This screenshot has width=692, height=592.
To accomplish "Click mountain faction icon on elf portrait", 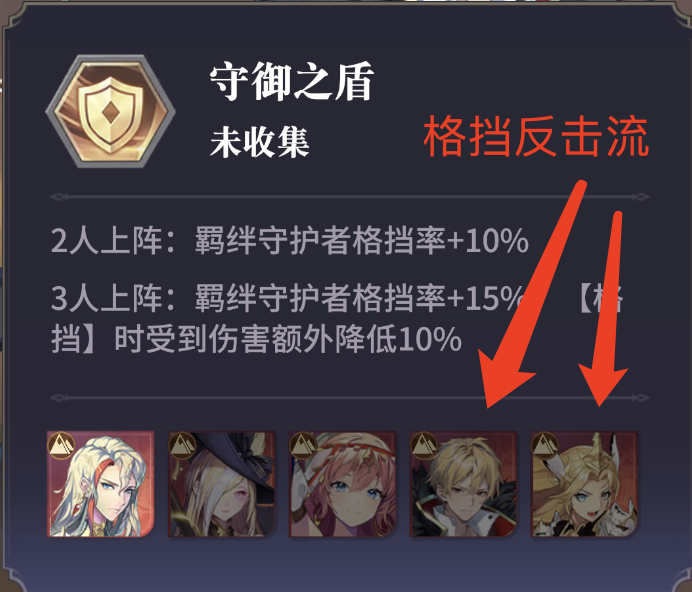I will pos(61,445).
